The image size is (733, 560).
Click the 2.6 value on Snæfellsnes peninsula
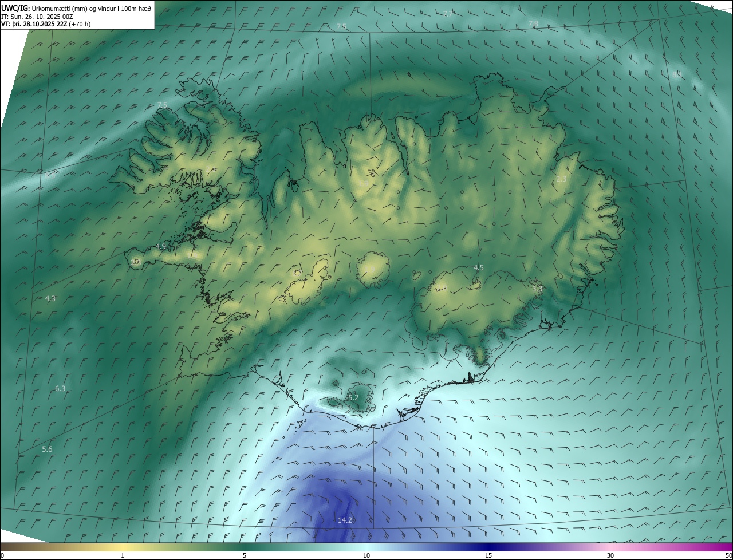136,262
